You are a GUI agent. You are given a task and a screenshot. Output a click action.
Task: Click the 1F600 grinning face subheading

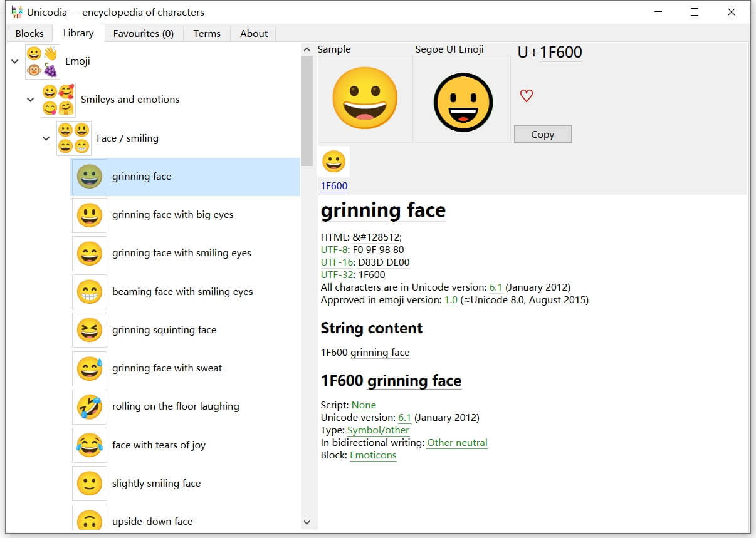pos(391,381)
